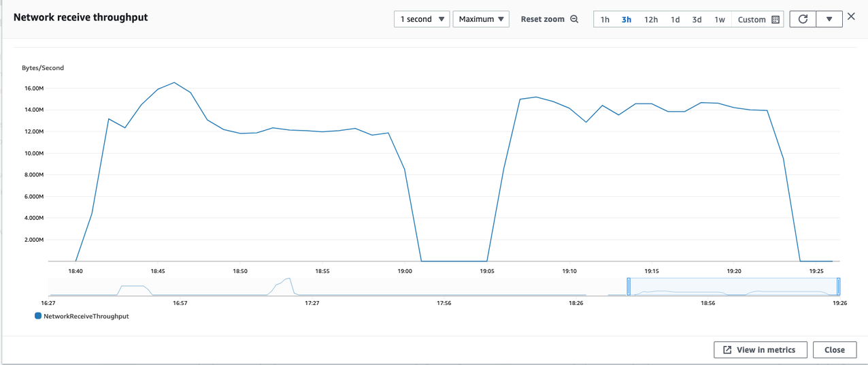Refresh the chart with the refresh icon
This screenshot has width=868, height=365.
803,19
